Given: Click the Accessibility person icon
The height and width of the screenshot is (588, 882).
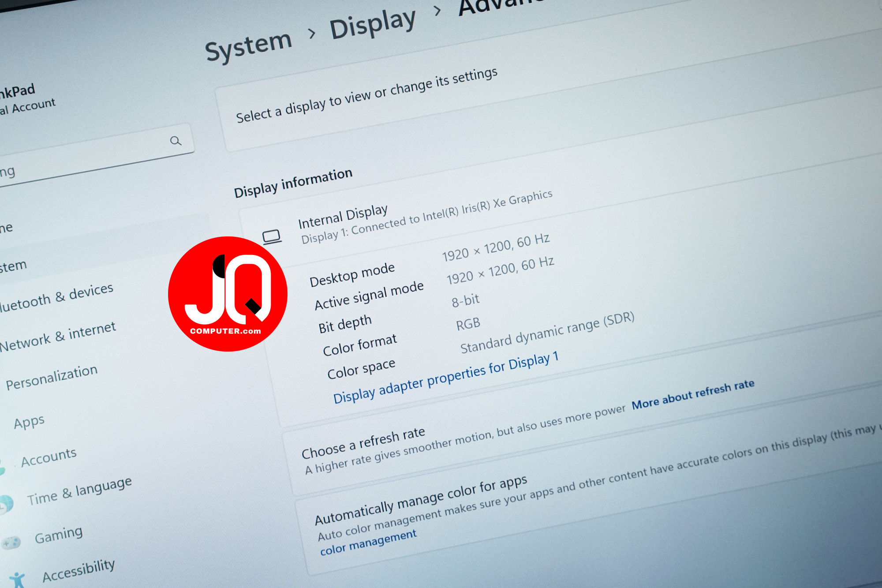Looking at the screenshot, I should click(18, 580).
